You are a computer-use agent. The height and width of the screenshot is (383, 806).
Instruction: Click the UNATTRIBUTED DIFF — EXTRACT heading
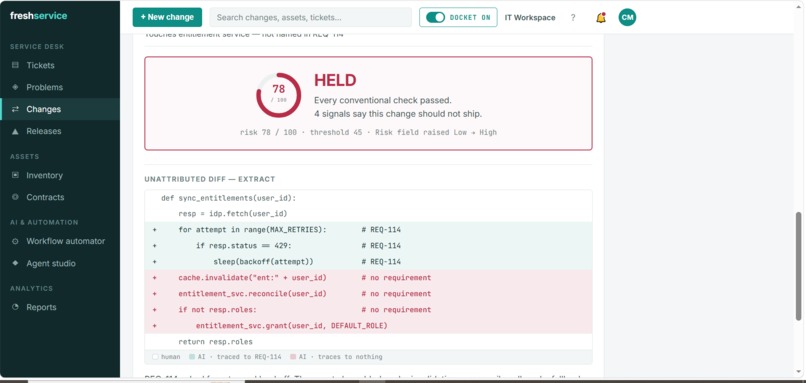210,179
